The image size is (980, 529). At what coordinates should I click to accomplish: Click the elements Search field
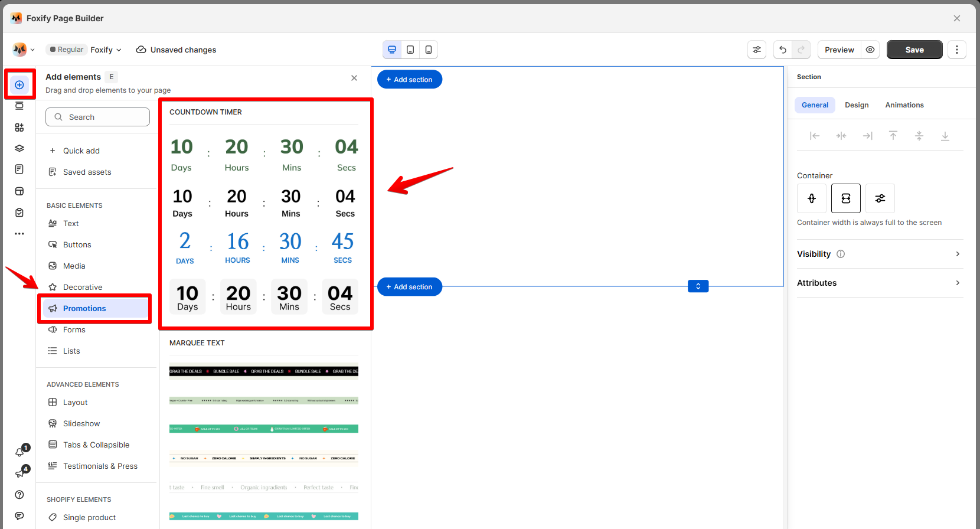[x=97, y=117]
